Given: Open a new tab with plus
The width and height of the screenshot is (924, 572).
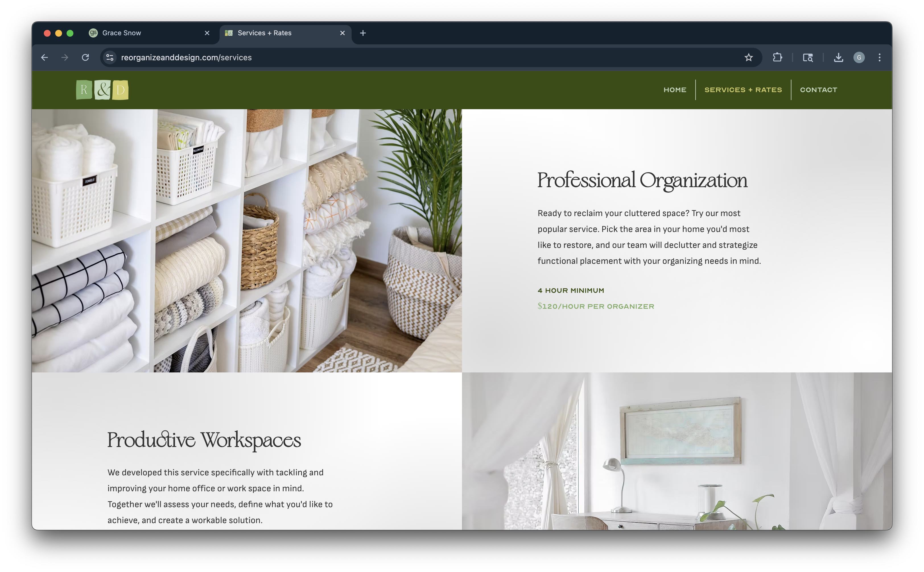Looking at the screenshot, I should click(x=363, y=33).
